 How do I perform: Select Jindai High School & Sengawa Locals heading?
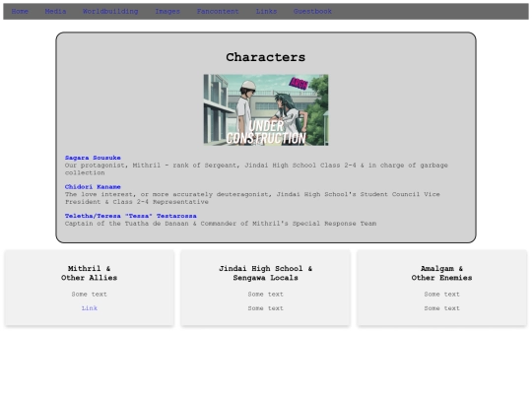(x=266, y=273)
